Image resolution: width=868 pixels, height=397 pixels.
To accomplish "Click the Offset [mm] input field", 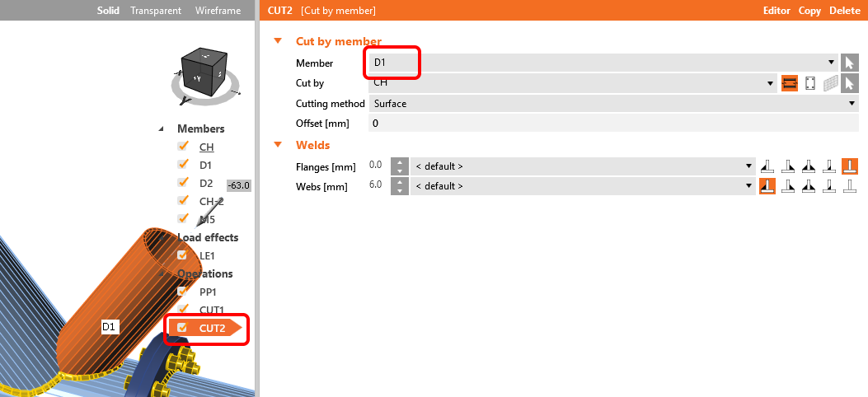I will pyautogui.click(x=613, y=124).
